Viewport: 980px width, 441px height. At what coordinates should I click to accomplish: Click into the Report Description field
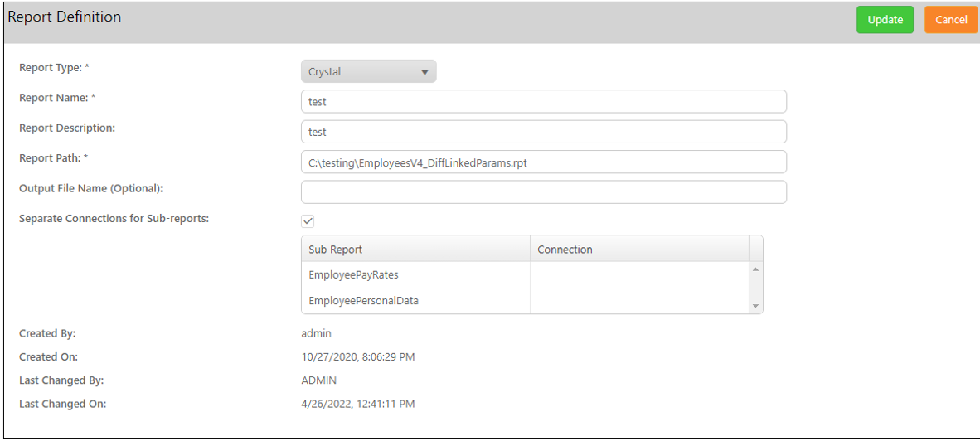544,133
